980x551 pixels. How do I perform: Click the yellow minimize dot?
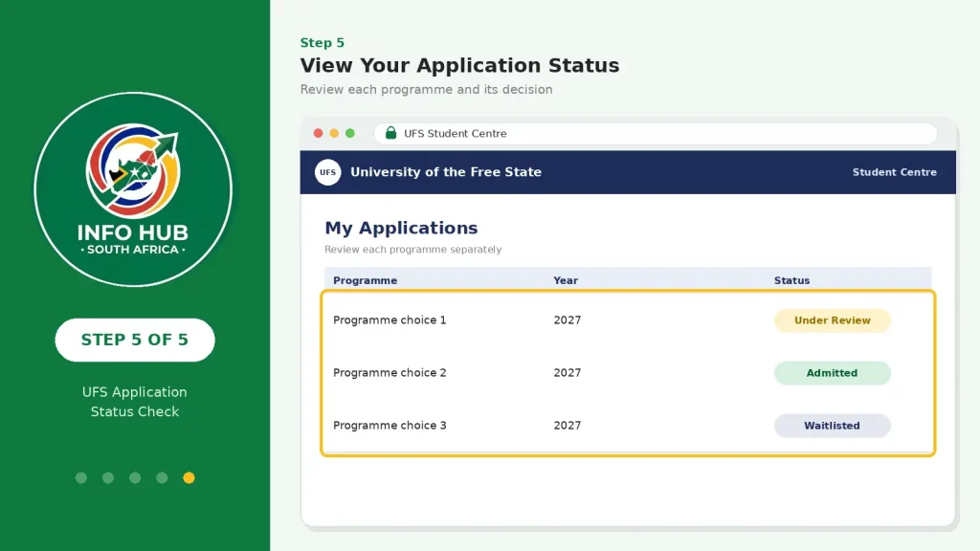334,133
